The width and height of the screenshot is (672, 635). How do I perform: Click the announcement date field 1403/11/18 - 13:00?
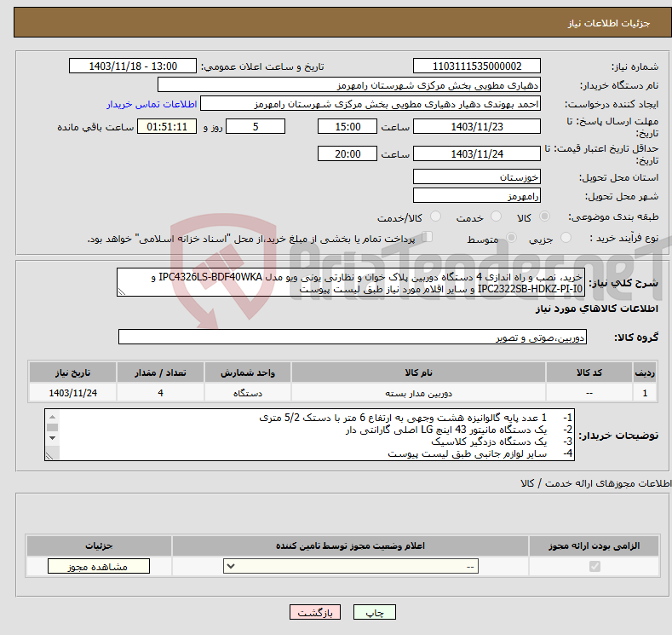(132, 66)
